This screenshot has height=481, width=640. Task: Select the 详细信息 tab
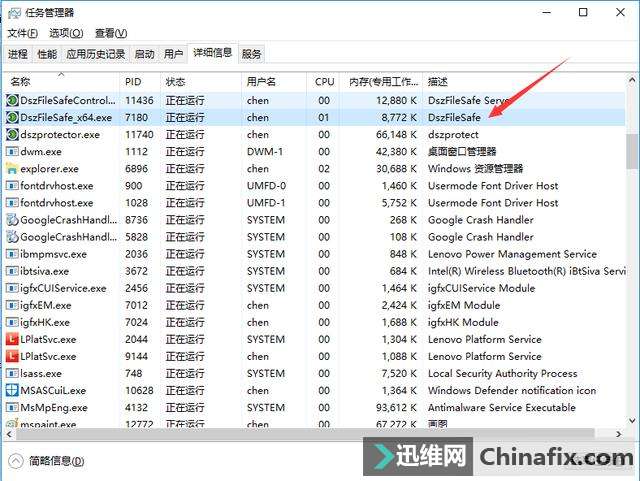[x=212, y=53]
